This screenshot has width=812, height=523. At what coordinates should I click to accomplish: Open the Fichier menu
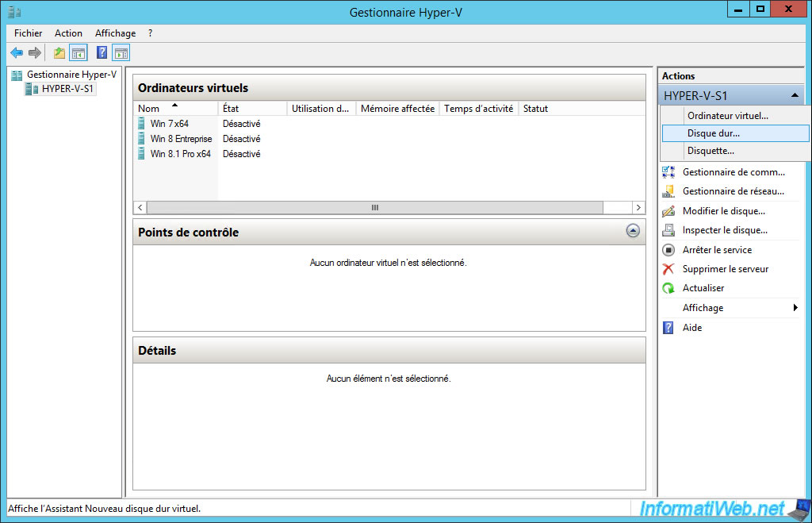tap(28, 33)
